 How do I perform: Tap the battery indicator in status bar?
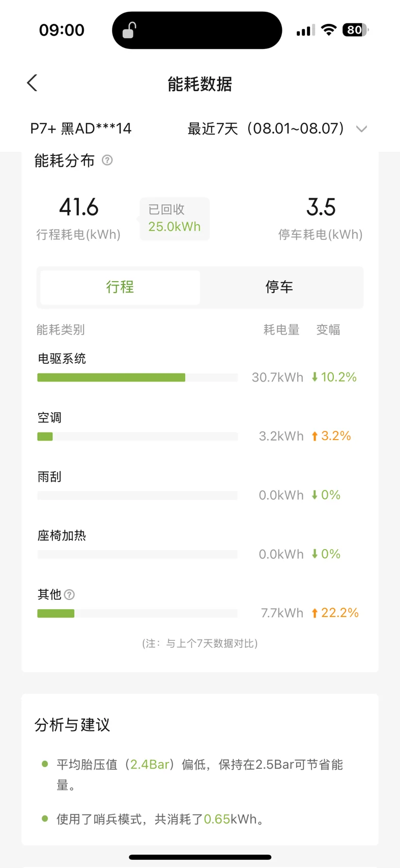(x=355, y=30)
